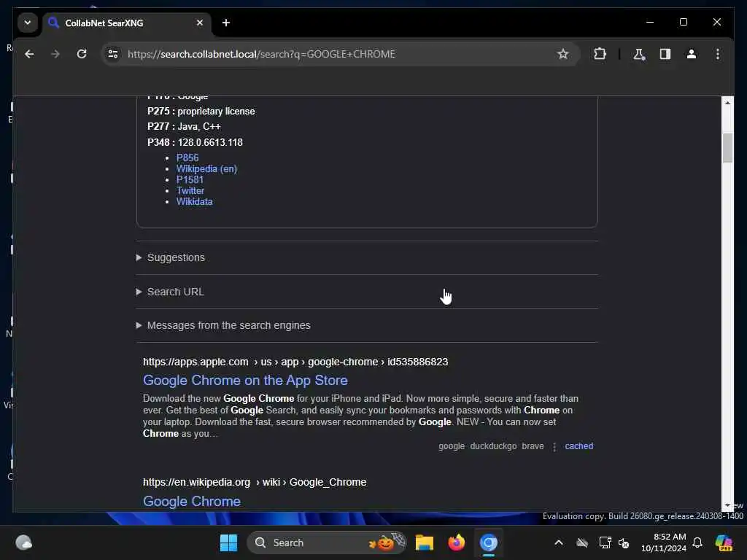
Task: Open the Extensions puzzle icon
Action: click(600, 54)
